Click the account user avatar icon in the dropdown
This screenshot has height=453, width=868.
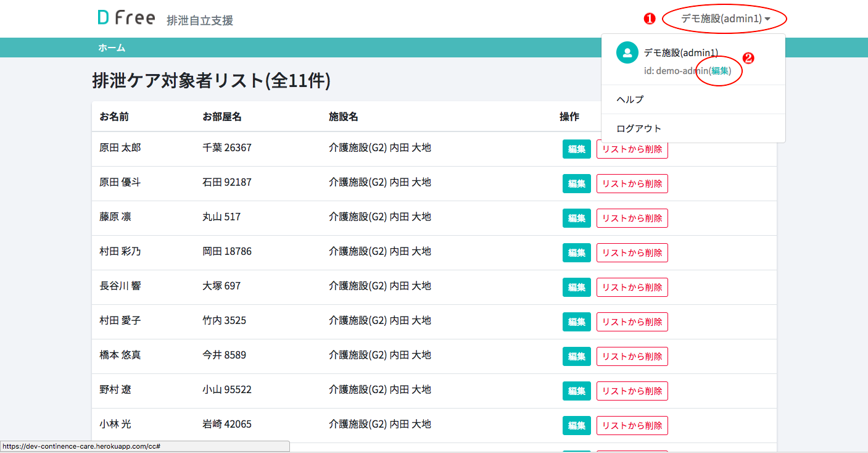coord(627,52)
